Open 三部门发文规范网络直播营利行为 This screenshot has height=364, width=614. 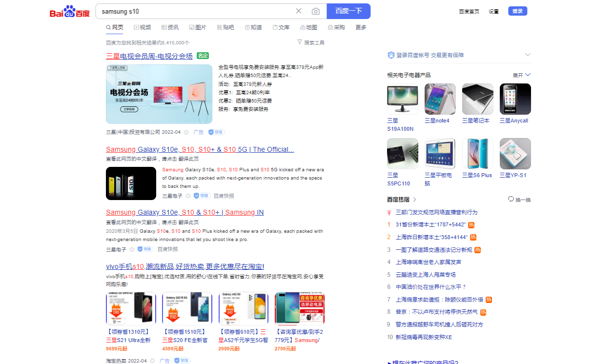436,212
